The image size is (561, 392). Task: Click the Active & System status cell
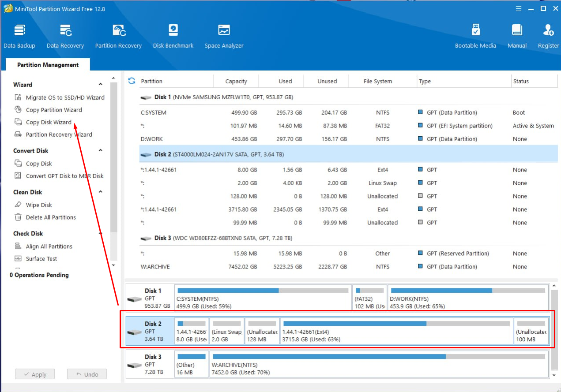[533, 126]
